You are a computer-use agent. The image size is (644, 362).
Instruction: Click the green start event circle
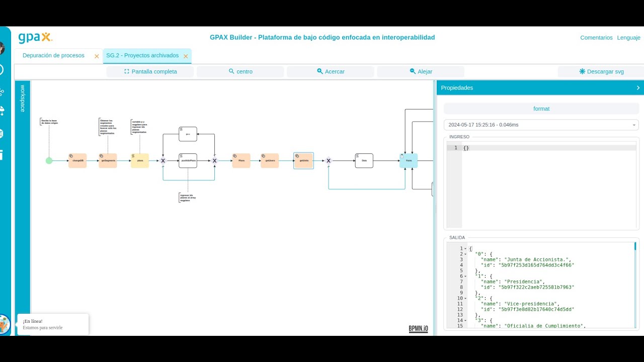tap(49, 161)
